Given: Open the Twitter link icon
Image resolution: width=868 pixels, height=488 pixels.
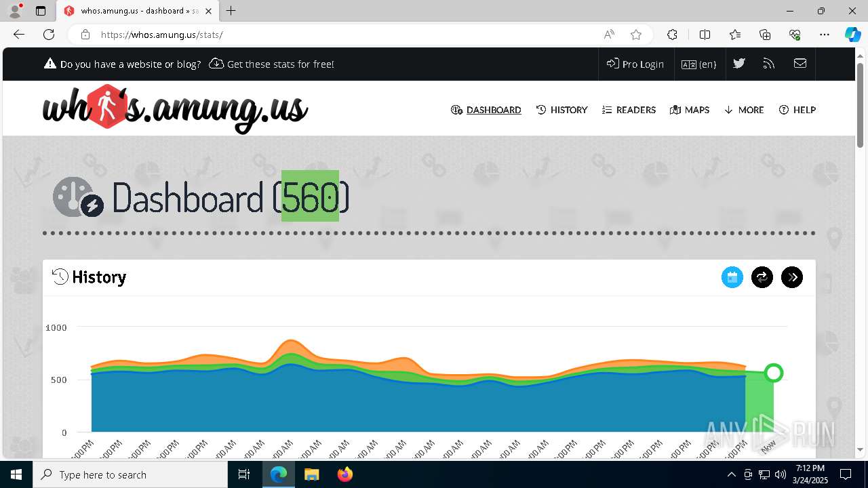Looking at the screenshot, I should (739, 64).
